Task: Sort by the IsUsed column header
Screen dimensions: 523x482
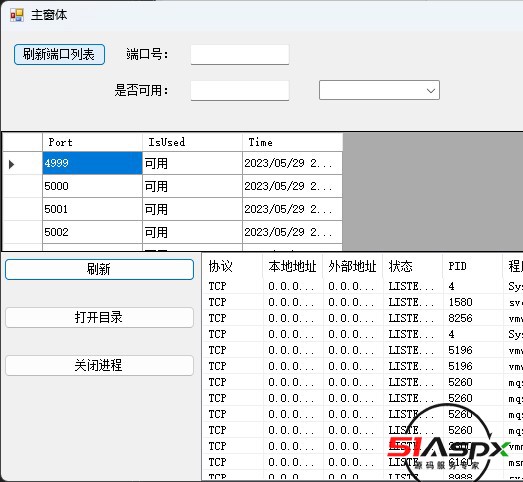Action: tap(192, 142)
